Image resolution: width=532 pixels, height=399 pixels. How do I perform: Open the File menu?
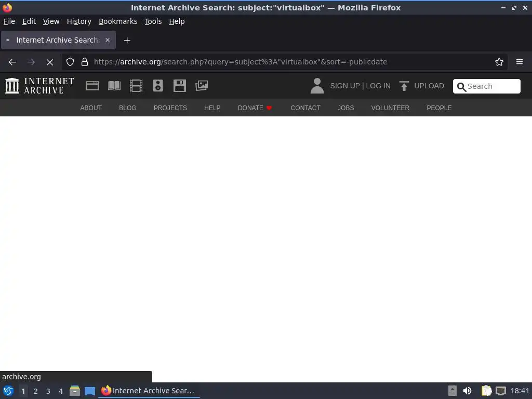click(9, 21)
